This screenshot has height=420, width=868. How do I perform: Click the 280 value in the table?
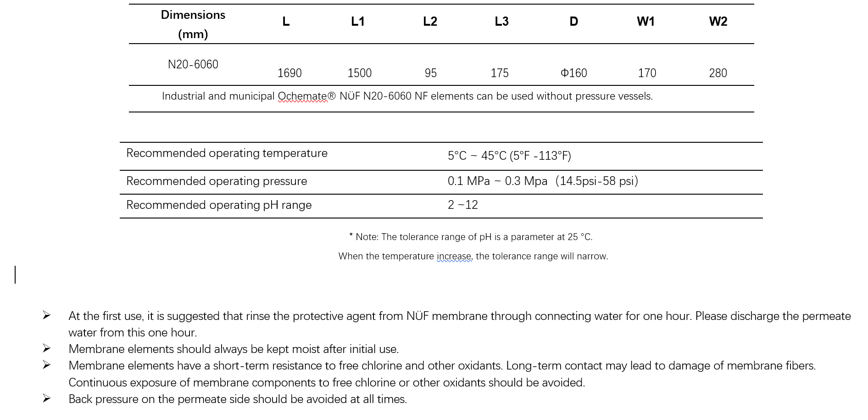pos(718,73)
